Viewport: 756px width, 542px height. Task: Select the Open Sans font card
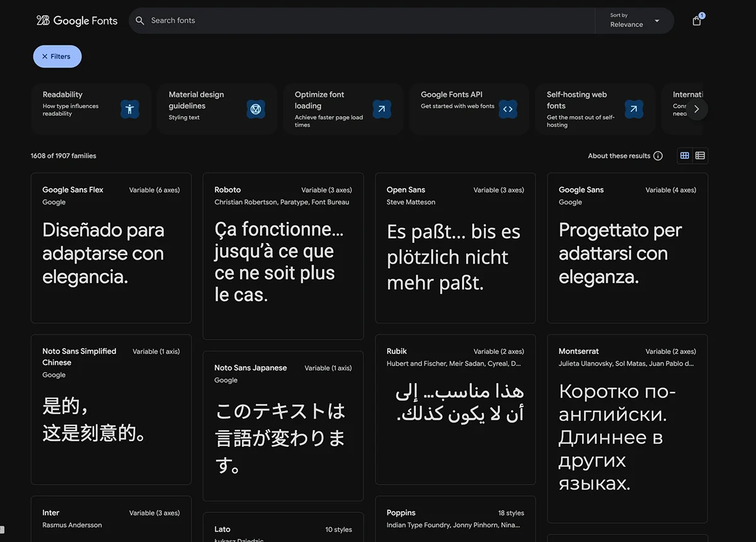pos(455,248)
